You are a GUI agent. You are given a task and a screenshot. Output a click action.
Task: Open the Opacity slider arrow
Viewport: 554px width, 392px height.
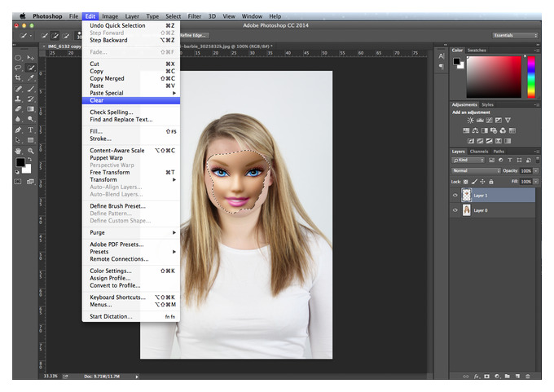[536, 170]
